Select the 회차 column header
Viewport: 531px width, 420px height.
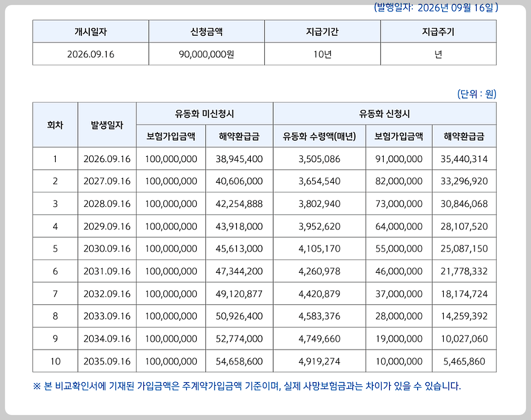point(55,125)
